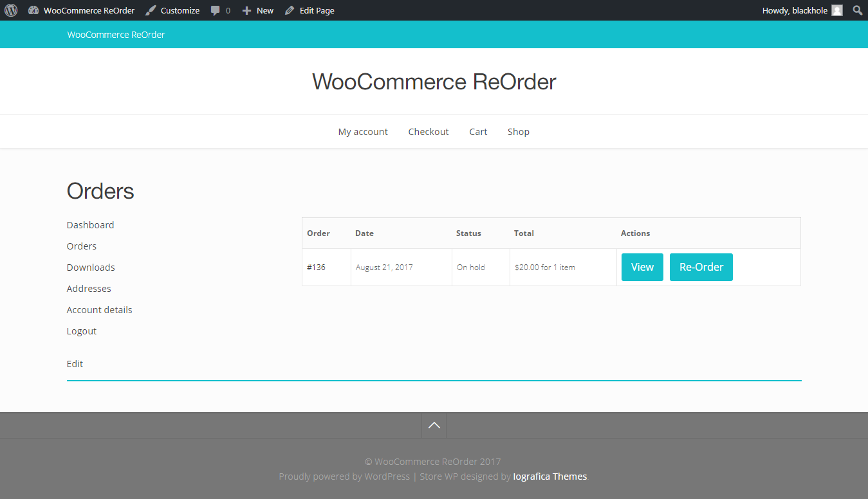Select Account details in the sidebar
This screenshot has width=868, height=499.
pyautogui.click(x=99, y=309)
